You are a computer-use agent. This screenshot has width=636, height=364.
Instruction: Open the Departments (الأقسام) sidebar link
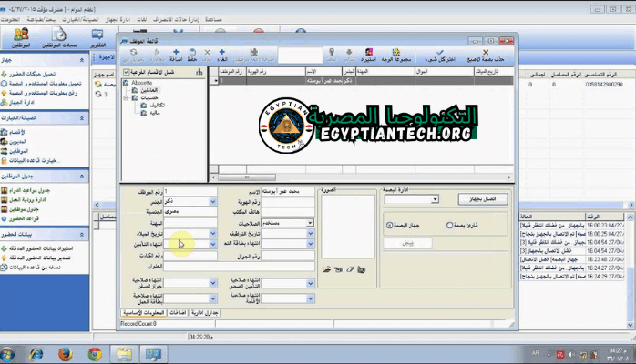(x=17, y=132)
